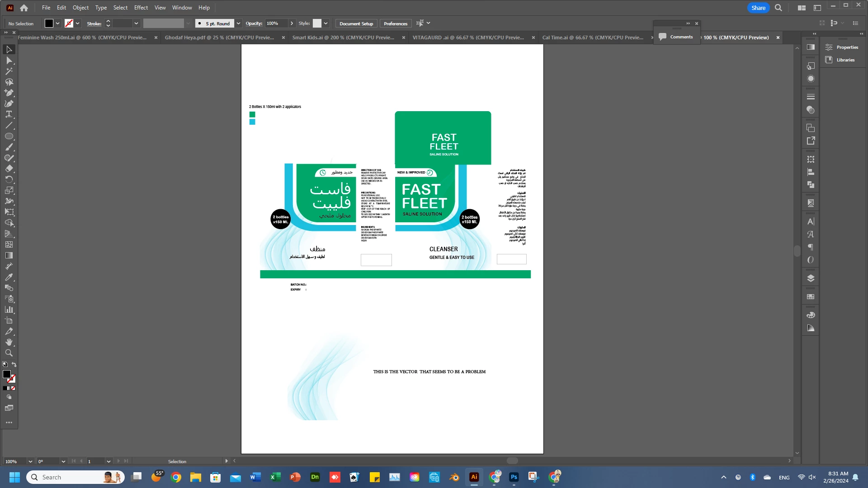Select the Type tool

(9, 114)
